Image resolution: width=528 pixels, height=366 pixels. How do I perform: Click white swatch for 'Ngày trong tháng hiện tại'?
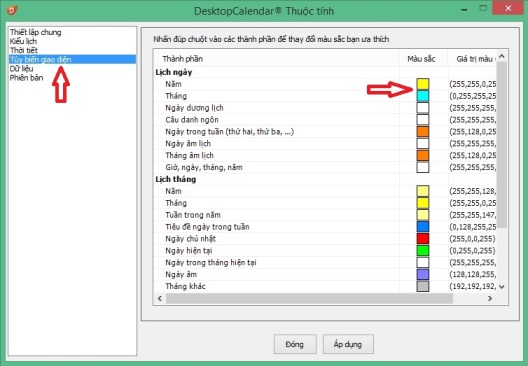coord(423,262)
